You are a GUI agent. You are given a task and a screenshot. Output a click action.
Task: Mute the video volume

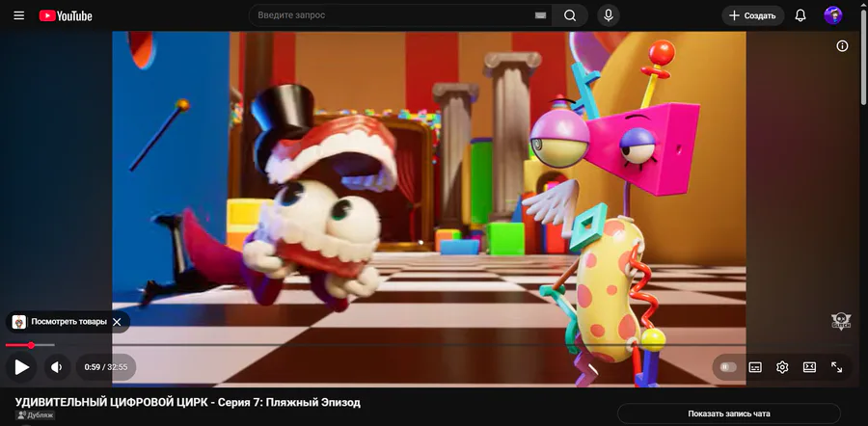tap(57, 367)
